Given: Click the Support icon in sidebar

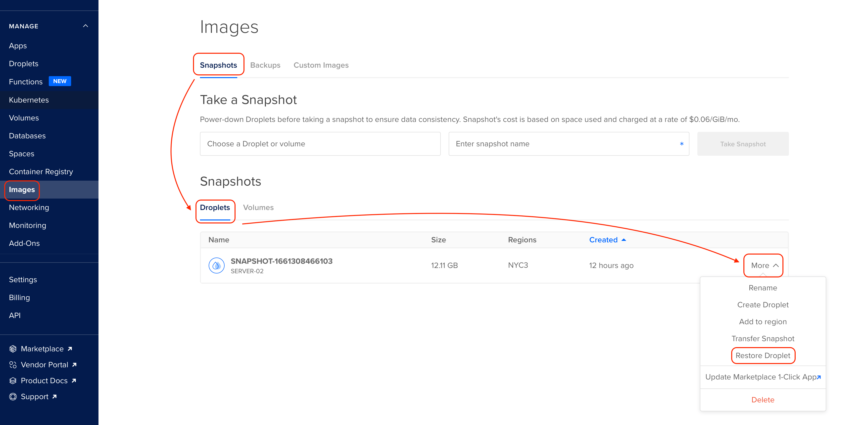Looking at the screenshot, I should (13, 396).
